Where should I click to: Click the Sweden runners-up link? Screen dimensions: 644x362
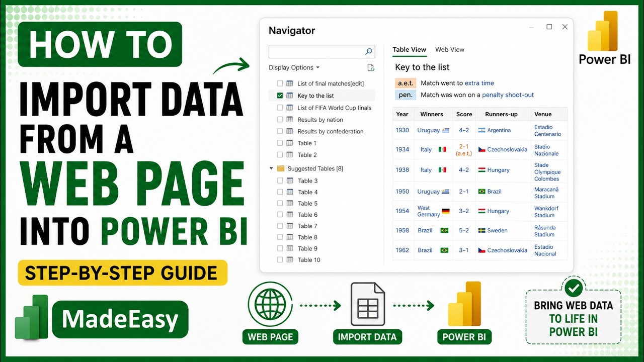(x=497, y=230)
